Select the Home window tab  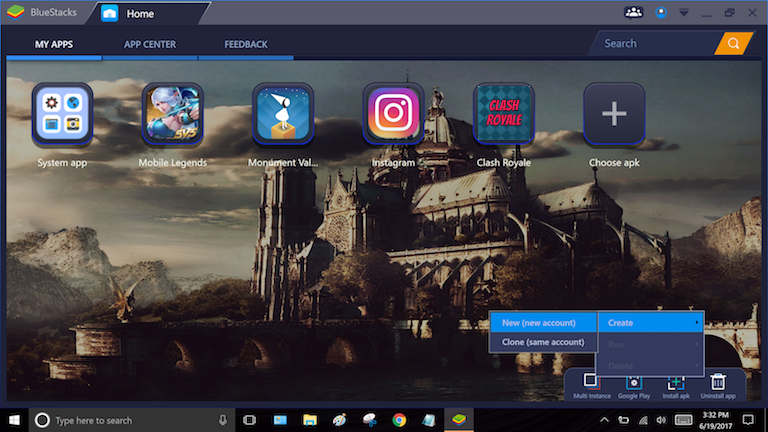pos(148,13)
